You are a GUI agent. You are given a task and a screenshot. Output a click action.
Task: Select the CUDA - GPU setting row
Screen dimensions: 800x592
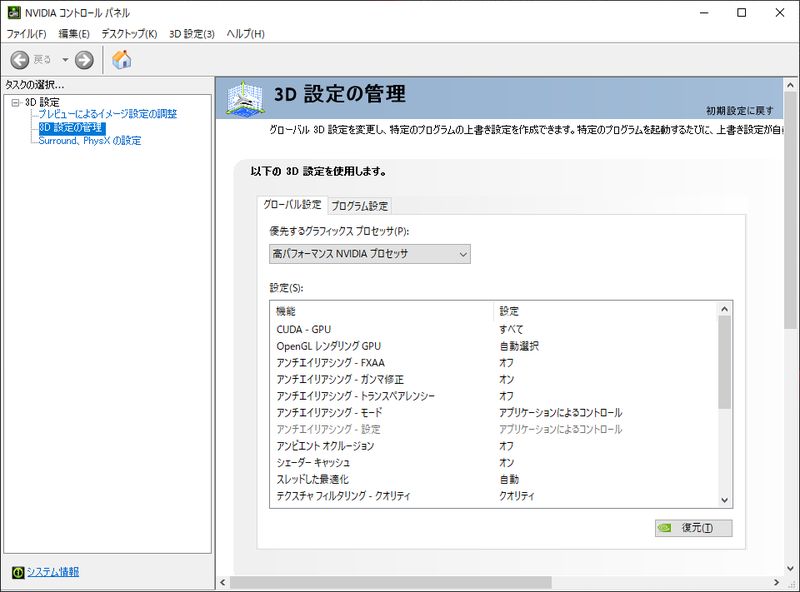[x=494, y=329]
